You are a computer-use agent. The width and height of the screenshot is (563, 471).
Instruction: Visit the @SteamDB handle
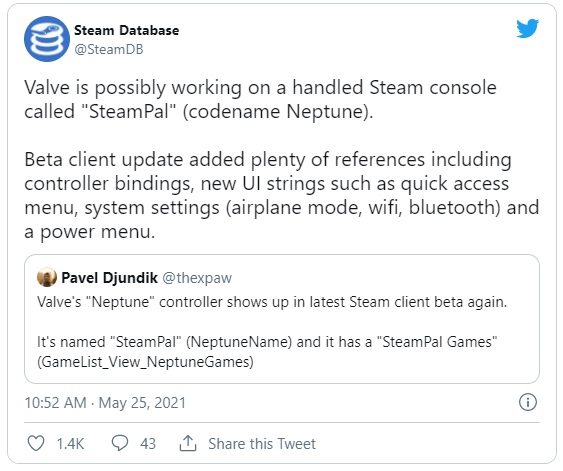point(109,49)
